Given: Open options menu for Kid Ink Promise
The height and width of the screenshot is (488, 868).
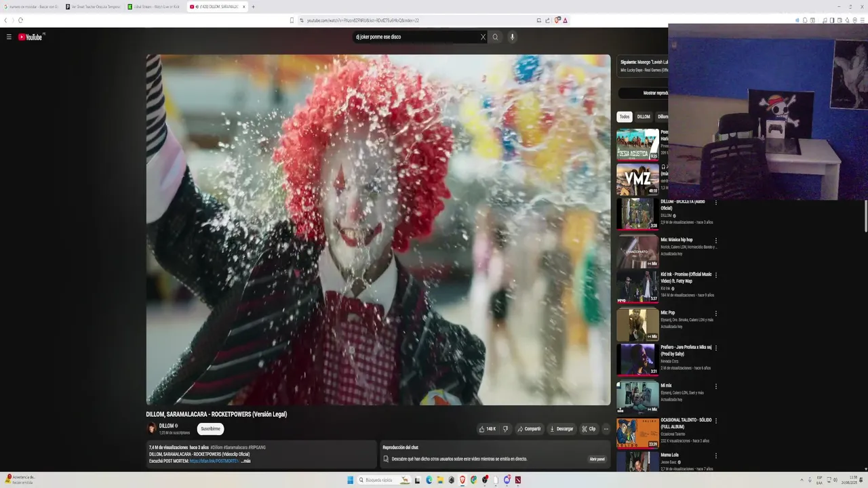Looking at the screenshot, I should (715, 275).
